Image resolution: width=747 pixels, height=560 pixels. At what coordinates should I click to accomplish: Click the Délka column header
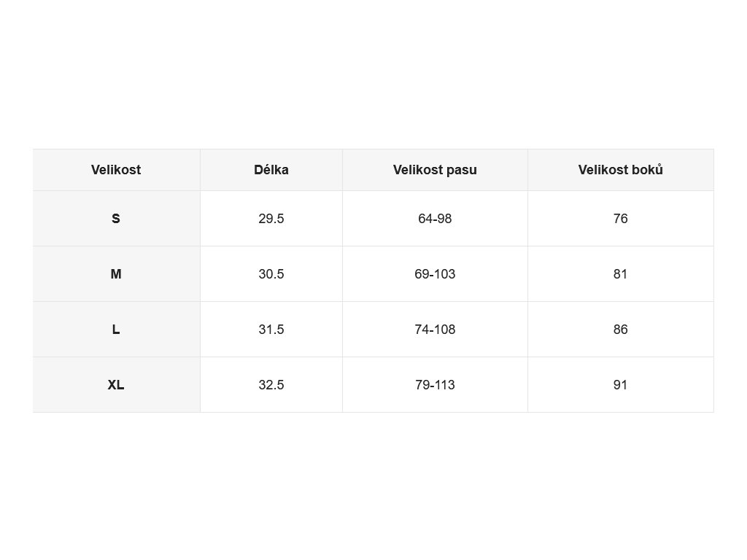click(x=271, y=170)
